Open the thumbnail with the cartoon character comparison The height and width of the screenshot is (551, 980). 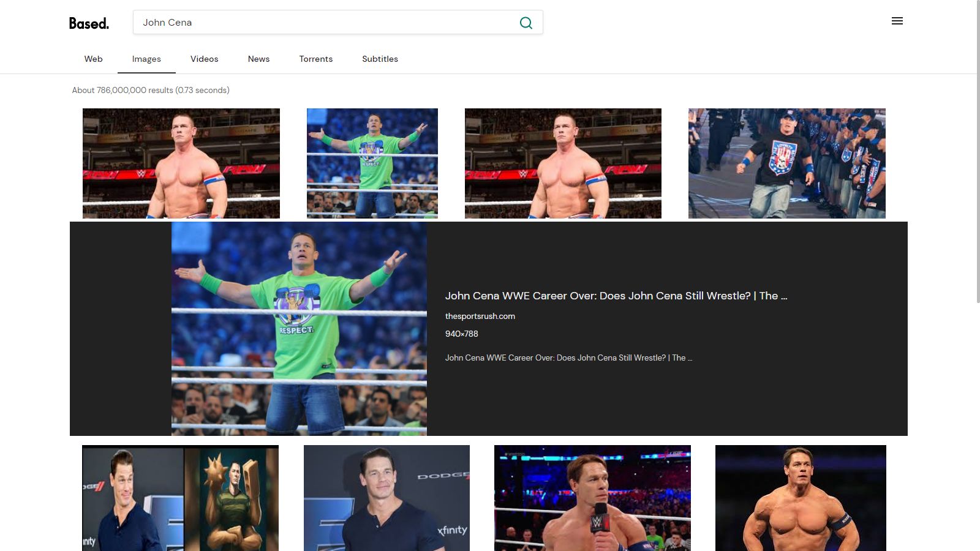tap(180, 498)
